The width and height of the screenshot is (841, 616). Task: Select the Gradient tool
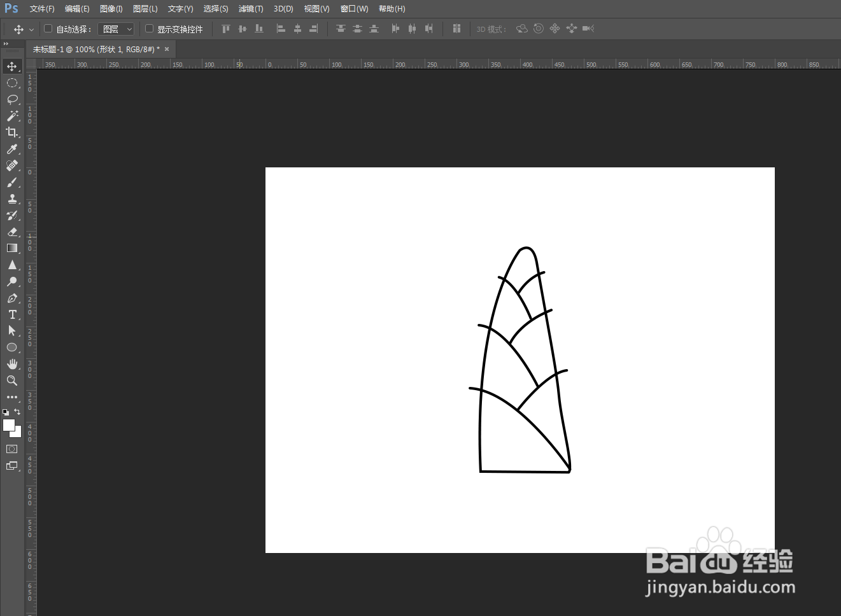(x=12, y=248)
